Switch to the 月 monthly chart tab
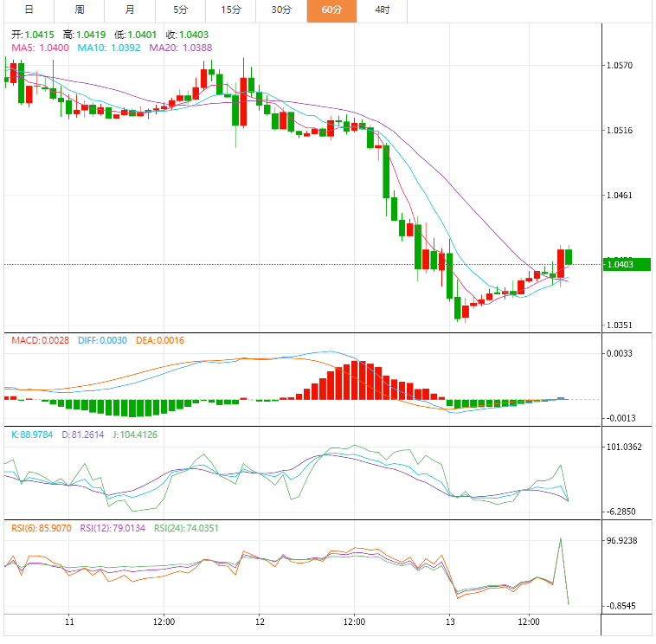Screen dimensions: 656x644 tap(130, 10)
